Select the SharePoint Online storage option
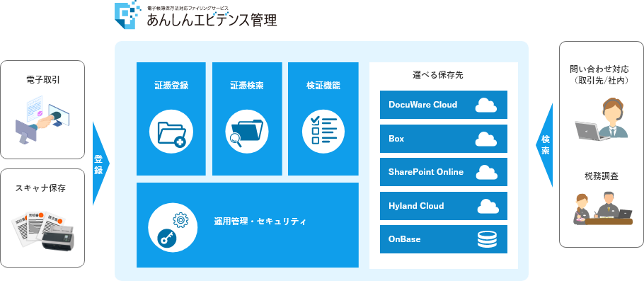Viewport: 644px width, 281px height. 444,172
